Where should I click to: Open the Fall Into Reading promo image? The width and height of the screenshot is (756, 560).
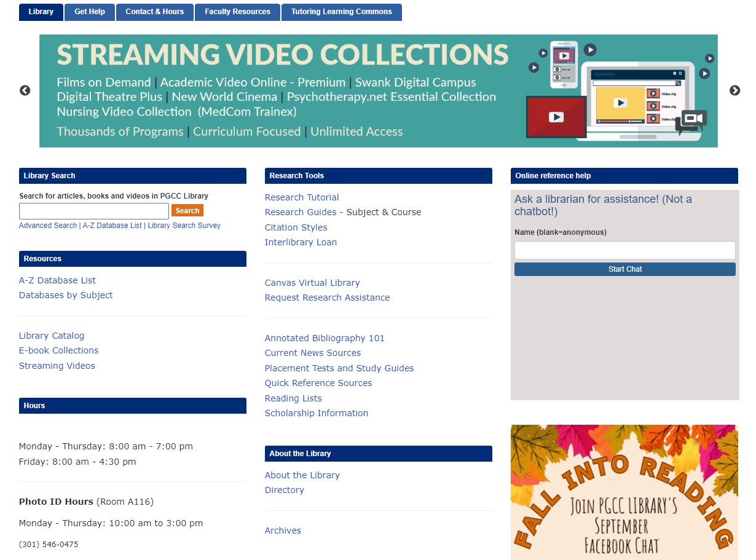(x=624, y=492)
